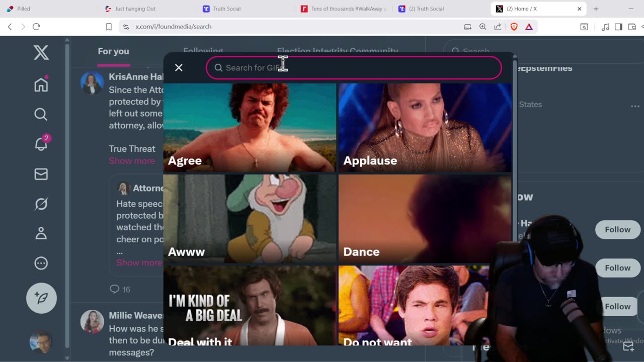Open More options circle icon
This screenshot has width=644, height=362.
point(41,263)
